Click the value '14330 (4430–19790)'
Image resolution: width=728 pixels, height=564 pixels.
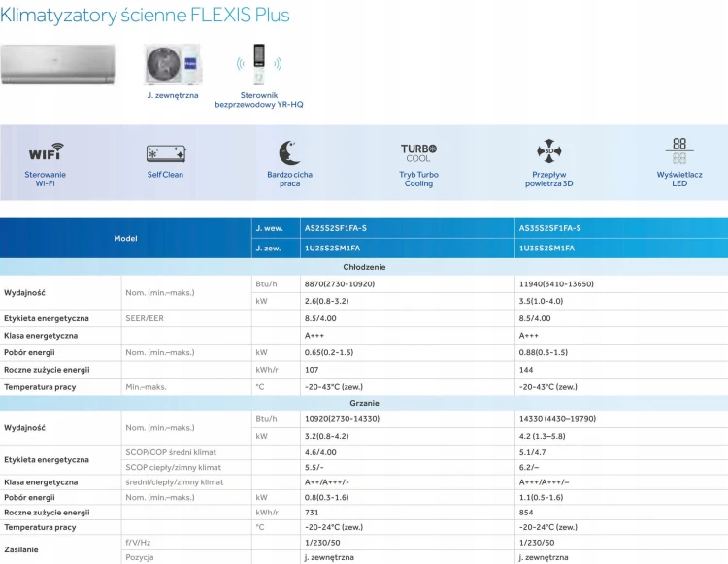557,419
